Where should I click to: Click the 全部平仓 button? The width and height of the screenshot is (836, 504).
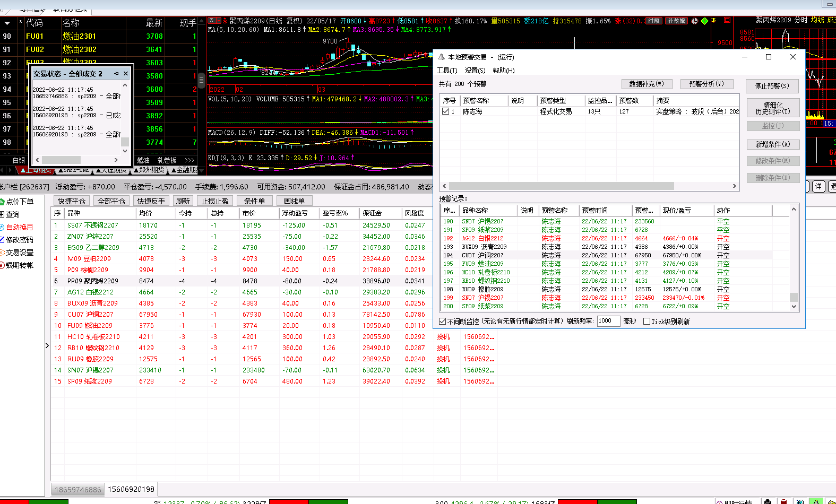[111, 201]
